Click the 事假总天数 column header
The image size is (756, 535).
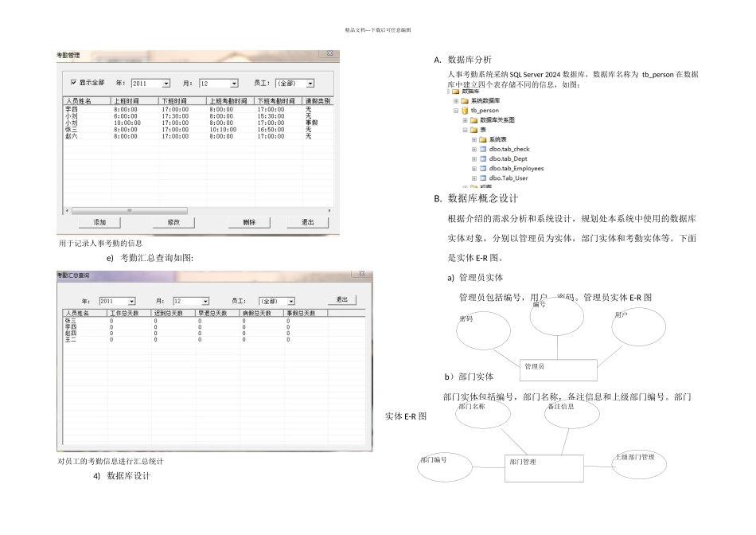pyautogui.click(x=306, y=313)
